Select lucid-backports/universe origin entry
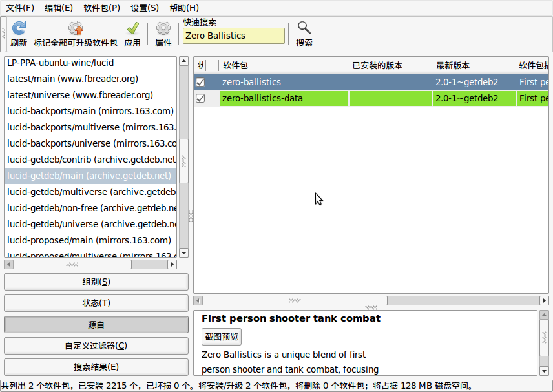The height and width of the screenshot is (392, 553). click(x=90, y=143)
